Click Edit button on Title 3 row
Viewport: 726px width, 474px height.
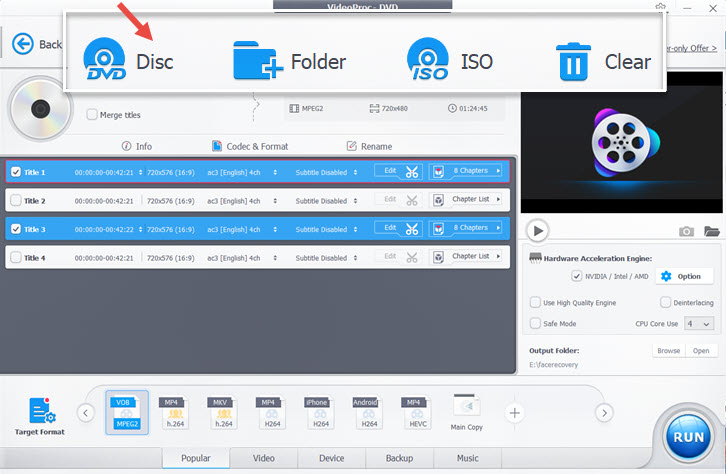tap(390, 228)
